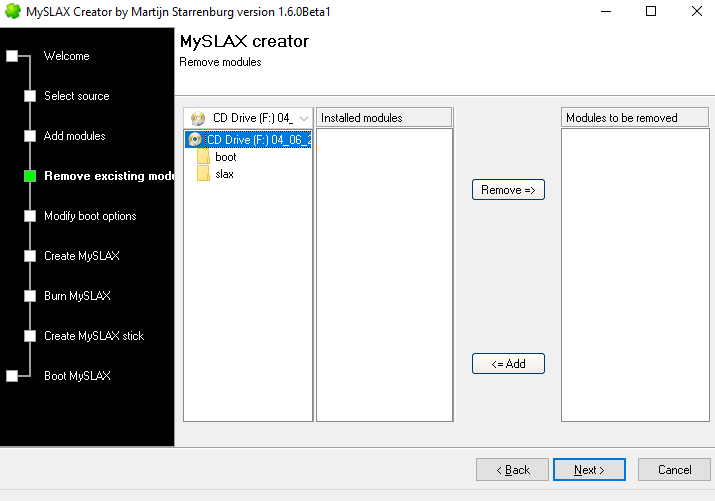The width and height of the screenshot is (715, 501).
Task: Click the Burn MySLAX step marker
Action: coord(30,296)
